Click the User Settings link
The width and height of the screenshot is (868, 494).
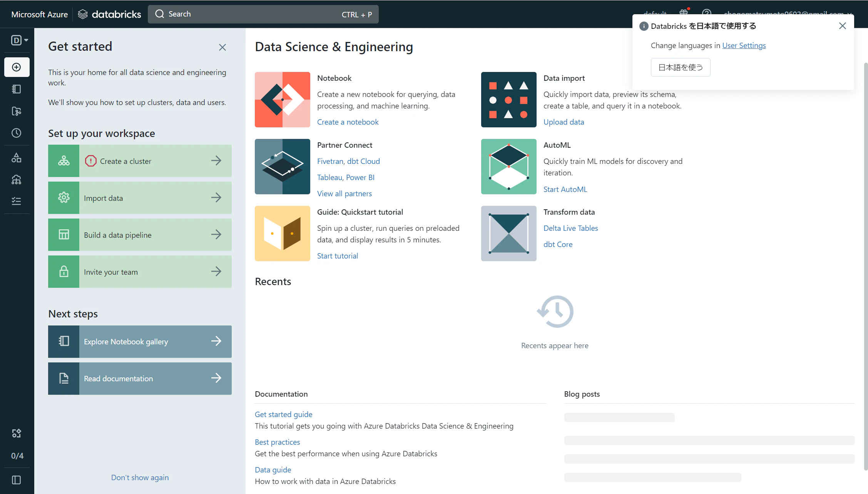(x=744, y=45)
